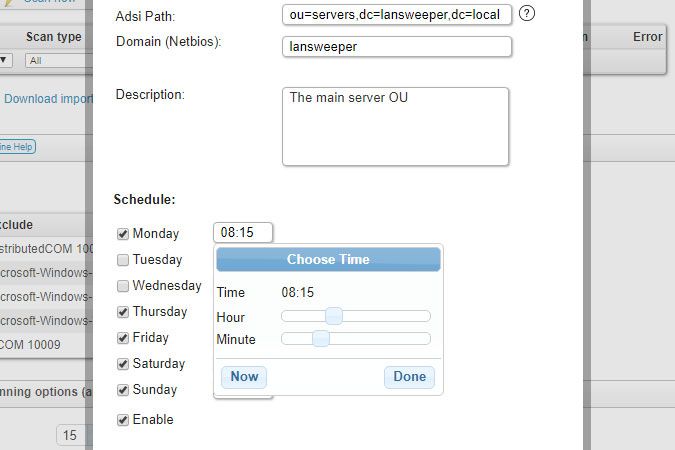Toggle the Enable checkbox
This screenshot has width=675, height=450.
[123, 420]
